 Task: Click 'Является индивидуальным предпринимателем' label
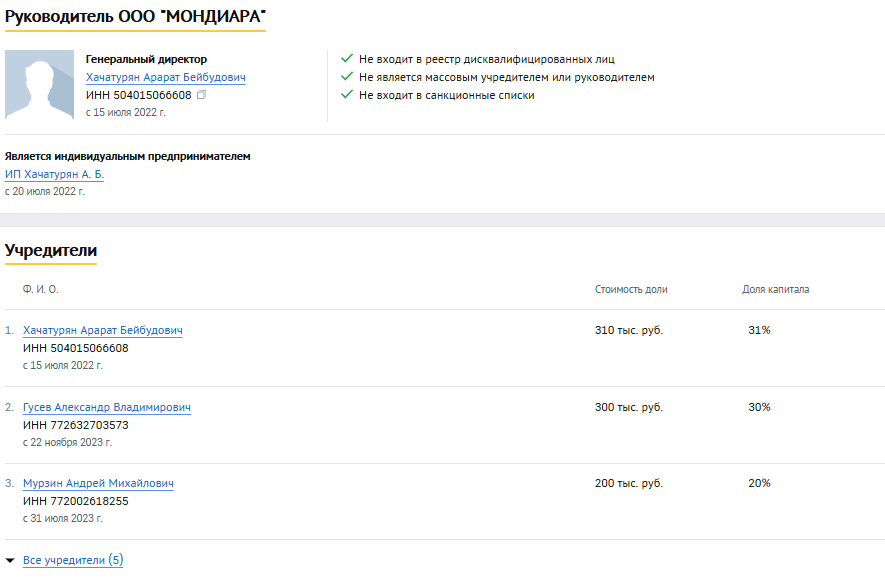pyautogui.click(x=128, y=156)
